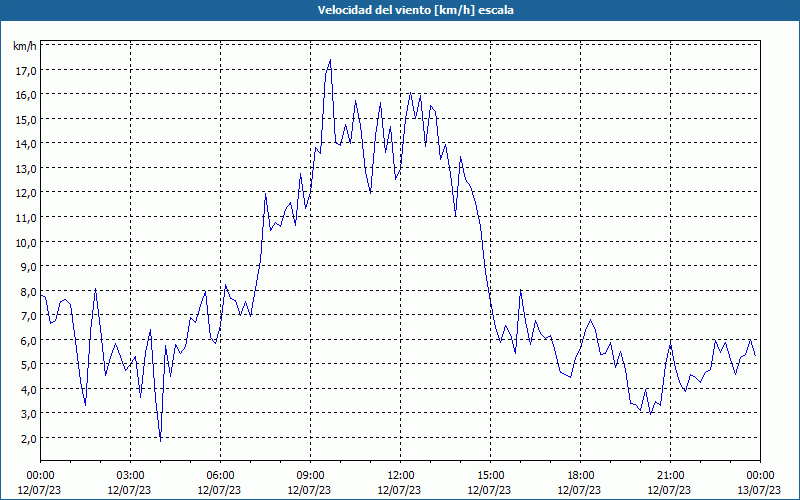Click the 12:00 time axis label

click(x=401, y=476)
